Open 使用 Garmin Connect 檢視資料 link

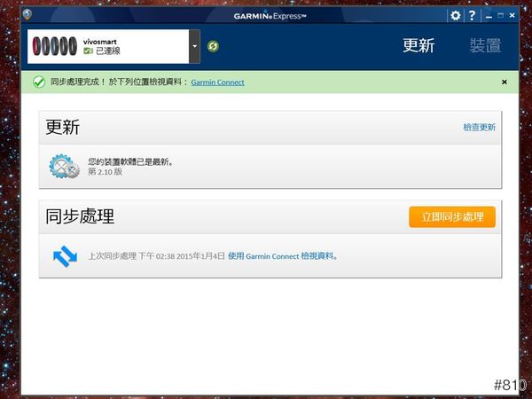[x=283, y=256]
